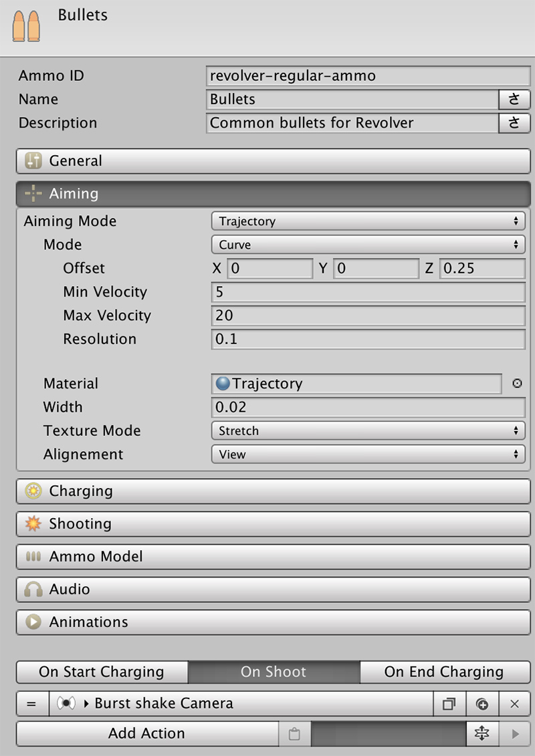535x756 pixels.
Task: Open the Mode dropdown set to Curve
Action: tap(368, 245)
